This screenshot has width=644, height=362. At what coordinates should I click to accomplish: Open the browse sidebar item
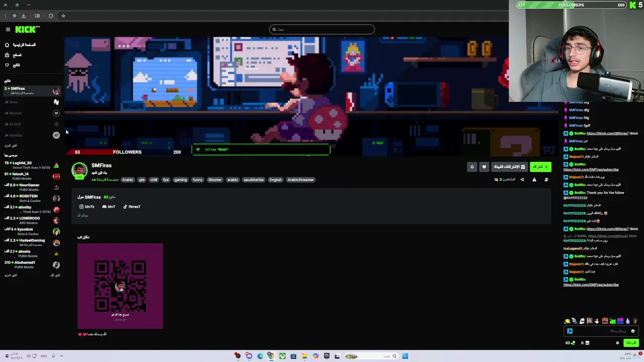[13, 55]
